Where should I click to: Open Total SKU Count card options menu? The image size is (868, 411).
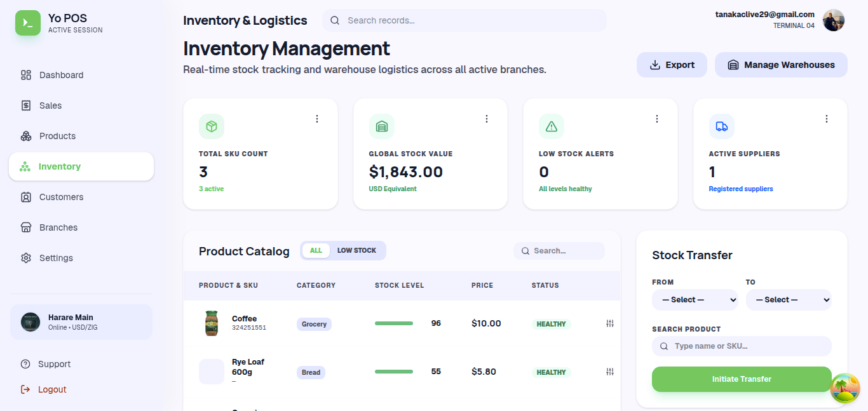[317, 119]
